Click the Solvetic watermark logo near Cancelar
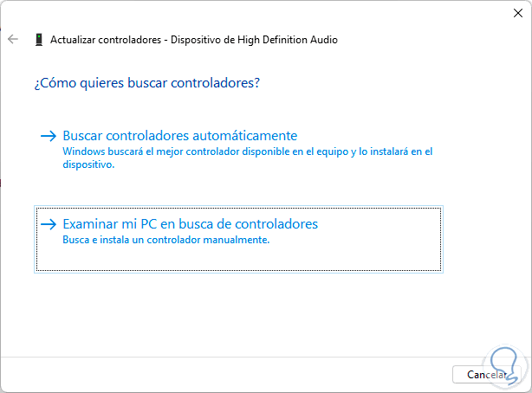 509,367
